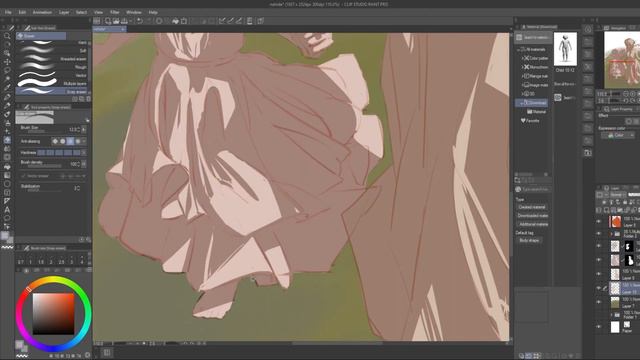Open the Animation menu
640x360 pixels.
pos(42,12)
